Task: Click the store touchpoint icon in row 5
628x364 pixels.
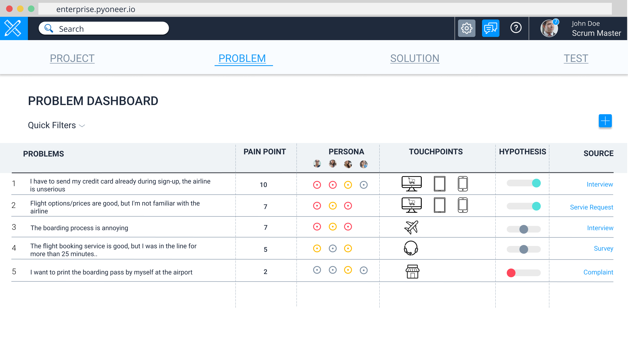Action: (x=412, y=271)
